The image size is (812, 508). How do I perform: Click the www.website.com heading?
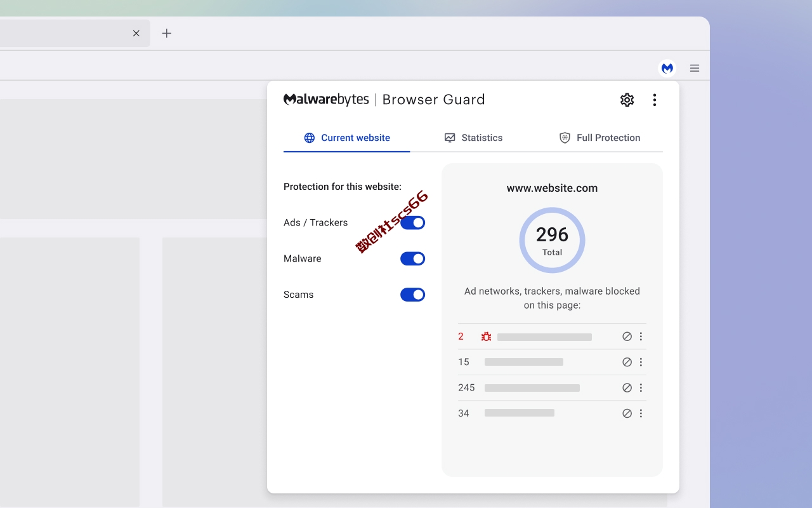pos(552,188)
